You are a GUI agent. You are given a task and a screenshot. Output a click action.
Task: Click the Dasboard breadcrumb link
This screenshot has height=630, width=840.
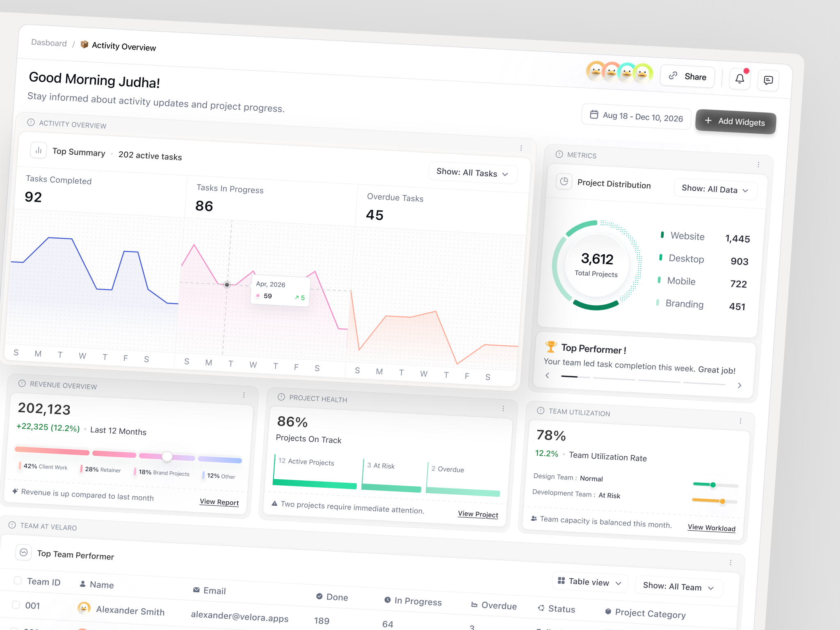(x=49, y=43)
